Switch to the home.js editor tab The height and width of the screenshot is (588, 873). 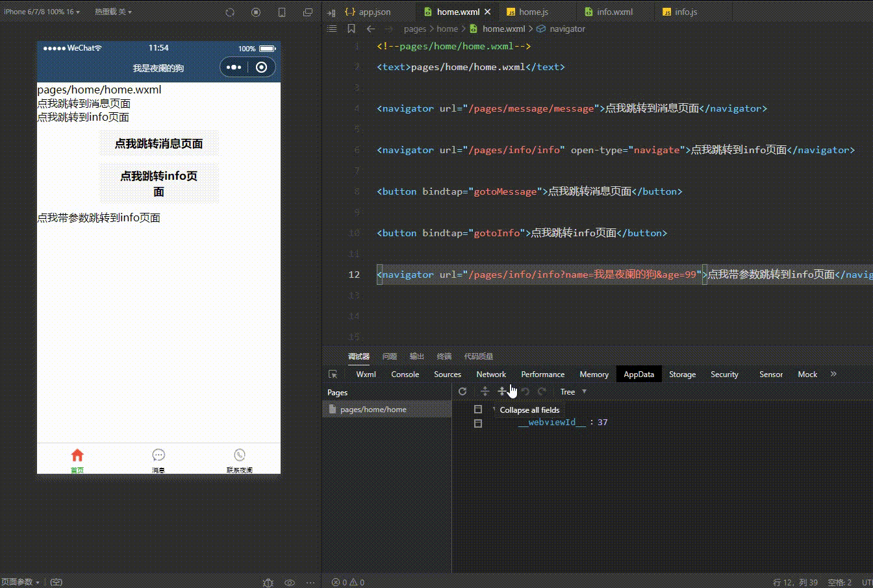click(x=533, y=12)
